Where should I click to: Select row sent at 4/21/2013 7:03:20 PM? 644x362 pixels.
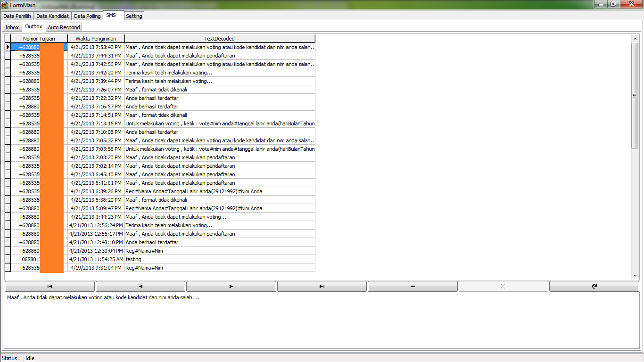pos(160,157)
